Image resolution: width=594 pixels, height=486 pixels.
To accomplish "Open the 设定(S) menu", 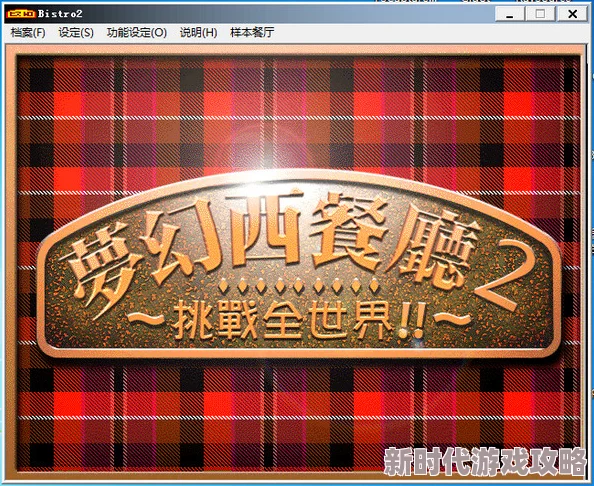I will pyautogui.click(x=76, y=33).
